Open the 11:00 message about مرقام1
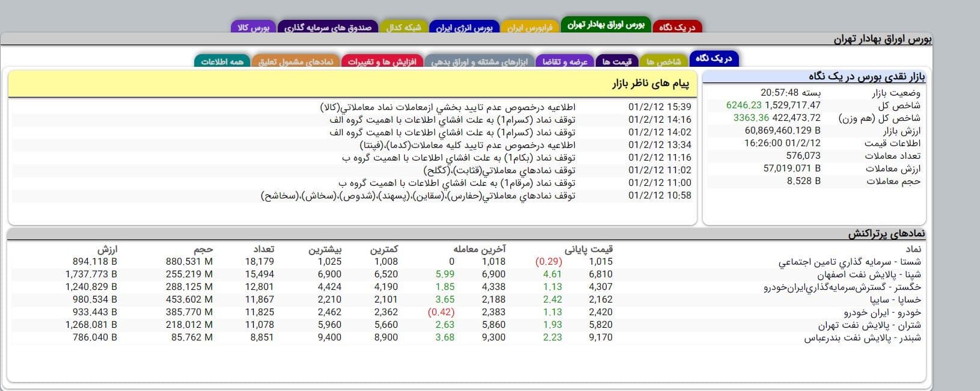The image size is (980, 391). click(456, 183)
